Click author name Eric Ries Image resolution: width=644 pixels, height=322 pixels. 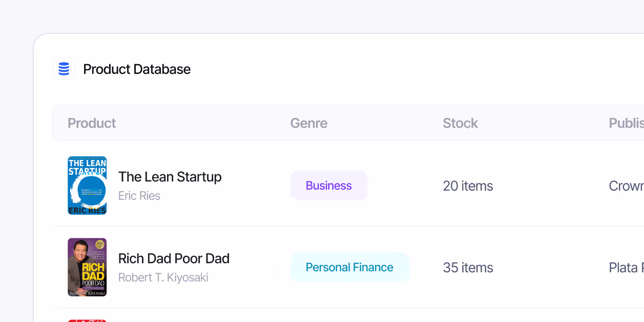139,196
